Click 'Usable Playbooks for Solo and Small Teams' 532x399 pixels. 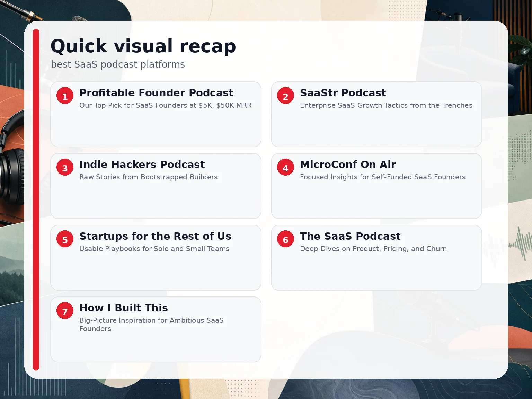click(x=154, y=249)
